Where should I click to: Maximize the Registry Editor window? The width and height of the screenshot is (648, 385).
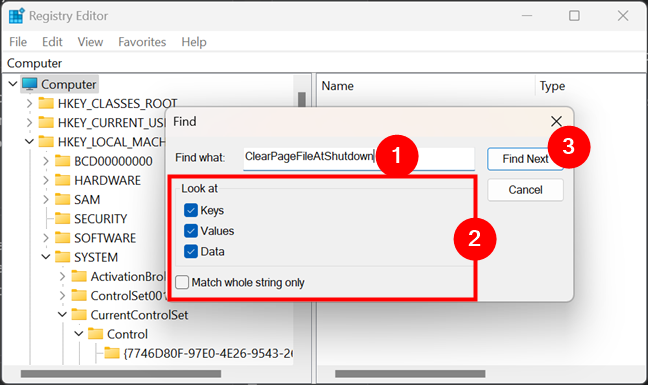pyautogui.click(x=574, y=16)
